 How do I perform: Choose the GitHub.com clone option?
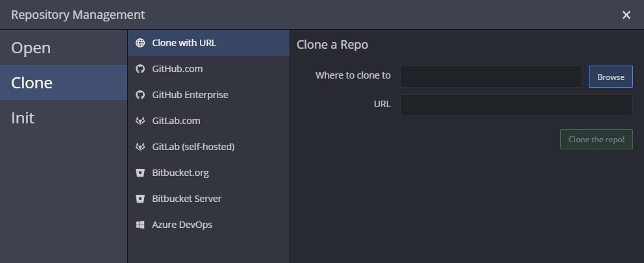click(177, 69)
